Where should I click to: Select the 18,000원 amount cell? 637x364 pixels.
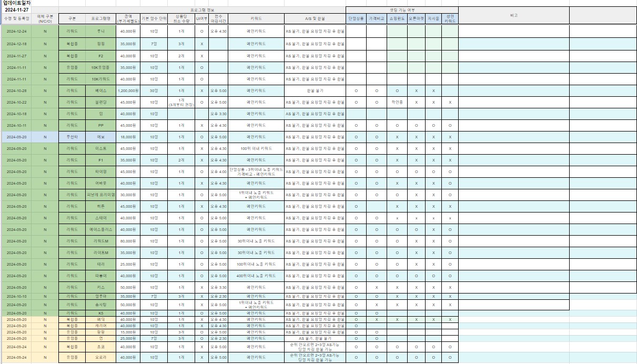pos(128,137)
